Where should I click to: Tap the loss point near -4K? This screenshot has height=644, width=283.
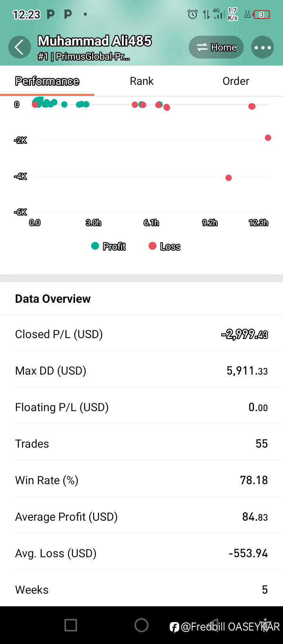click(228, 178)
